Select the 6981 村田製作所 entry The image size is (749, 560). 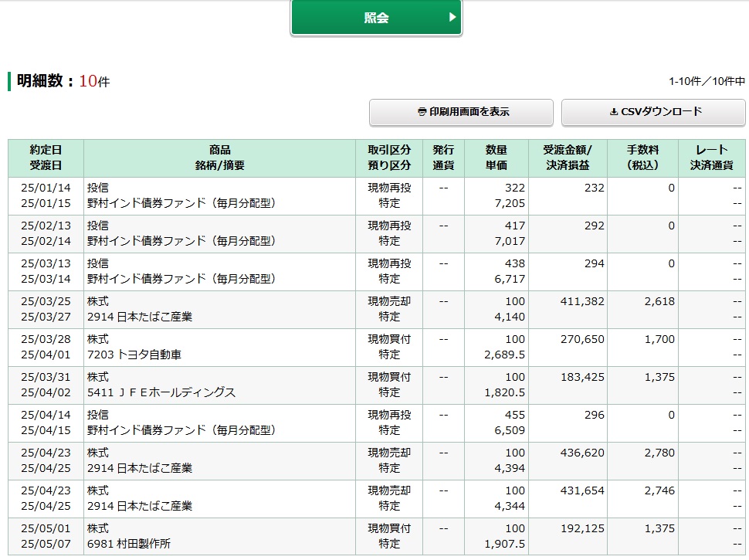129,544
